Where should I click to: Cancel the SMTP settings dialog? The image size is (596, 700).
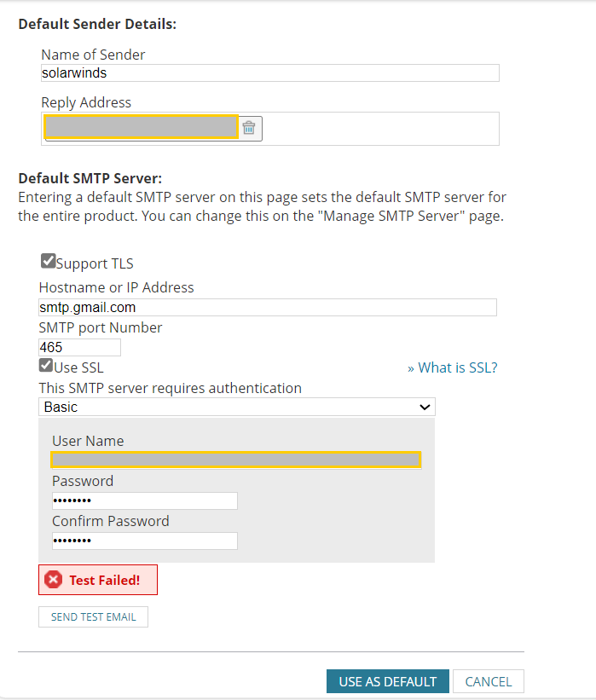click(x=489, y=681)
